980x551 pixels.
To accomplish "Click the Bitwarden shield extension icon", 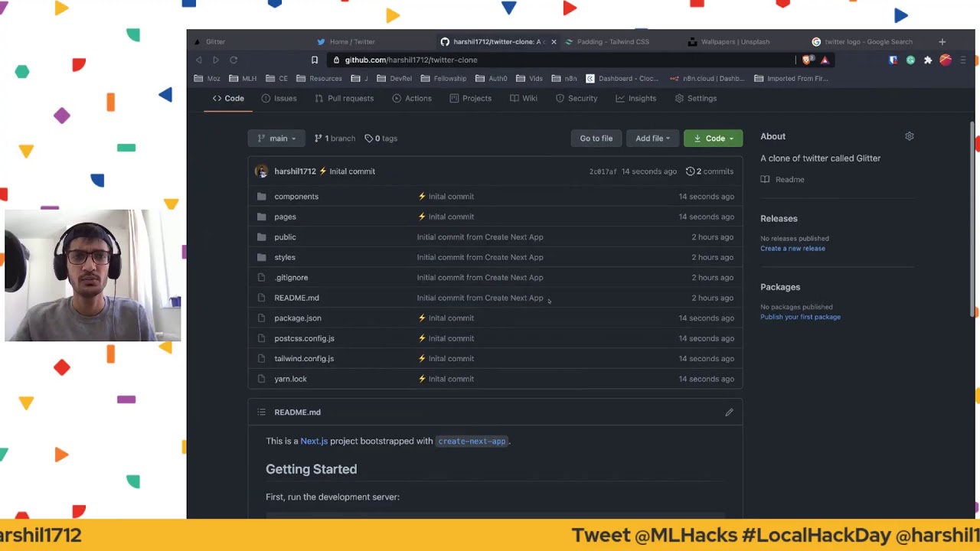I will (893, 60).
